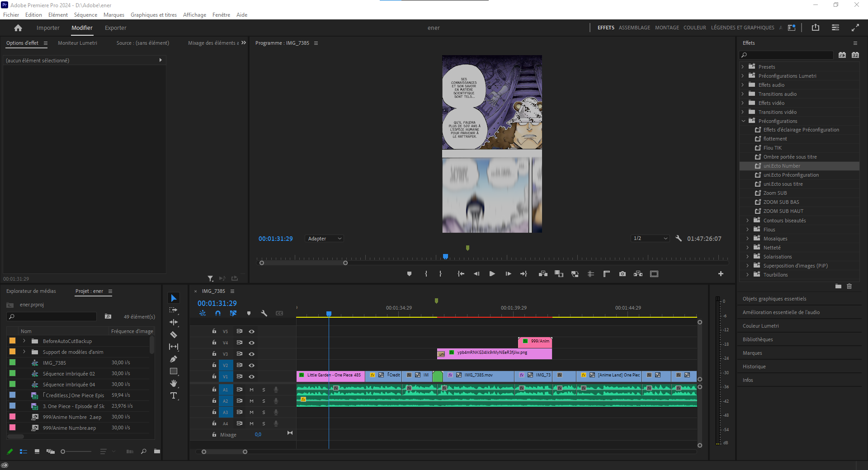Mute audio track A1
Screen dimensions: 868x470
pos(251,390)
